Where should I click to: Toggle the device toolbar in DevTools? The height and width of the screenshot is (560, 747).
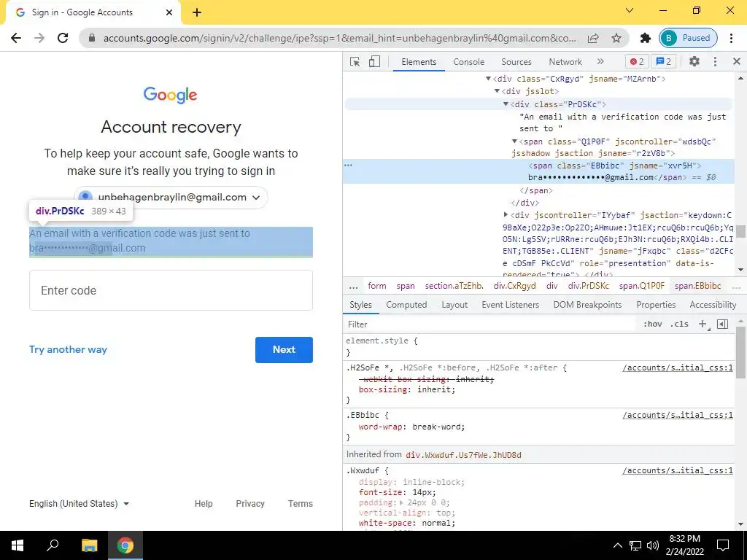coord(374,61)
